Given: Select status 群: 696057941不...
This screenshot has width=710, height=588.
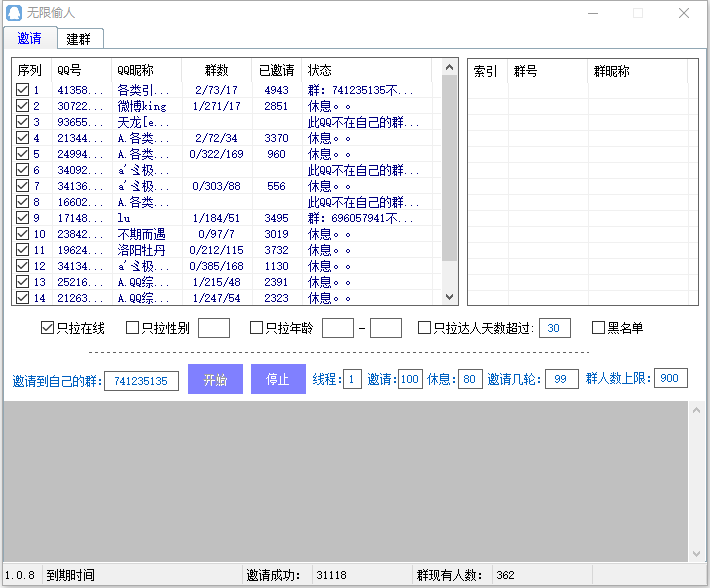Looking at the screenshot, I should pos(360,218).
